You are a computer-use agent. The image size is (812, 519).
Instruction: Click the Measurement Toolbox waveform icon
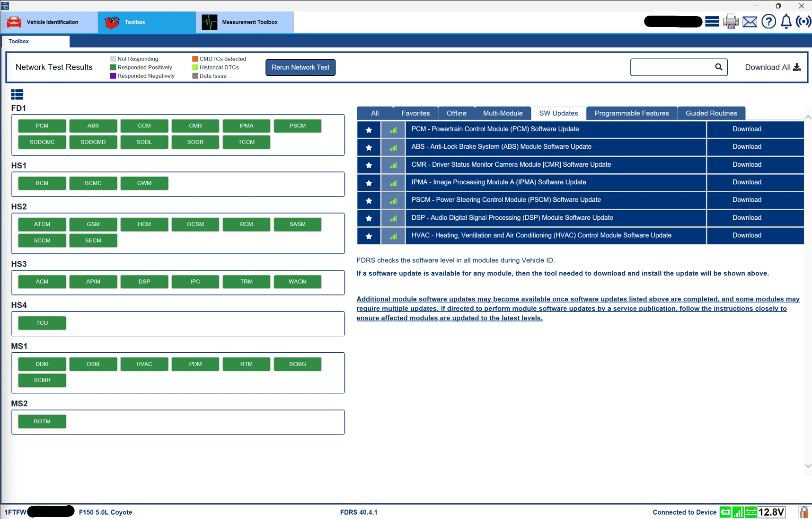tap(209, 22)
